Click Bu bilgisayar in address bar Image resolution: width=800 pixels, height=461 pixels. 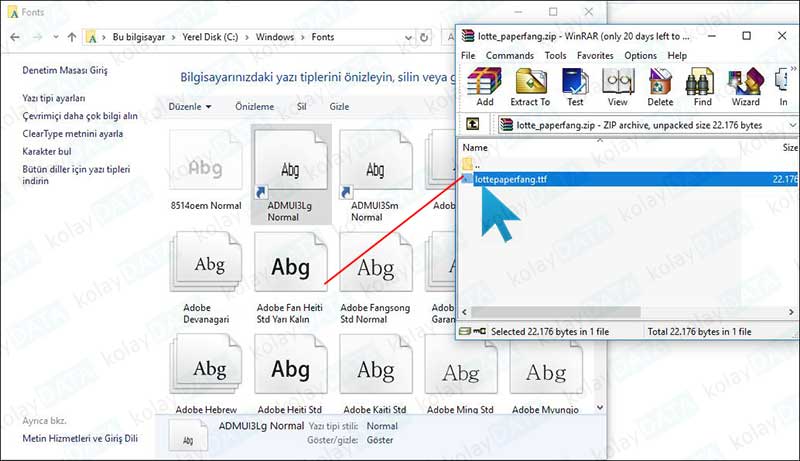[138, 37]
